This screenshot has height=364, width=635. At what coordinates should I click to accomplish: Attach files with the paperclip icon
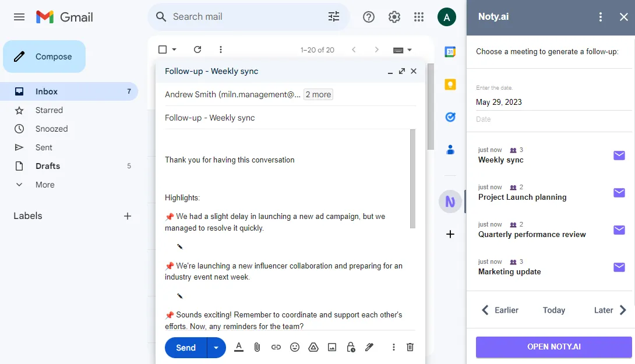pyautogui.click(x=257, y=347)
